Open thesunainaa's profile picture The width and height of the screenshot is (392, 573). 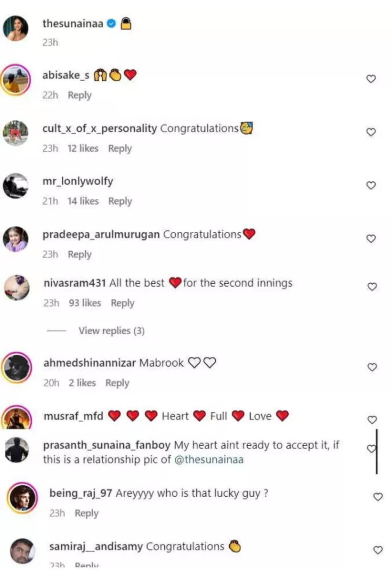pos(16,28)
